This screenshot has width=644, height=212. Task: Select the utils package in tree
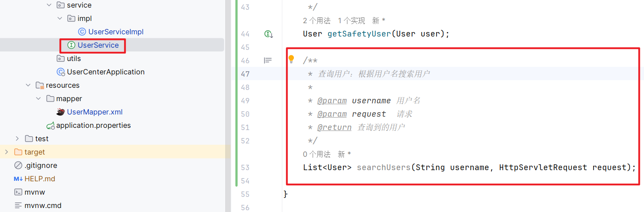click(74, 58)
